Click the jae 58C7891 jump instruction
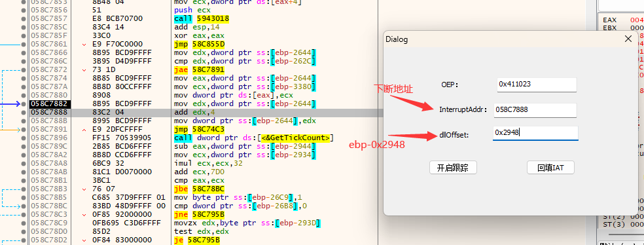Screen dimensions: 644x245 [x=199, y=69]
